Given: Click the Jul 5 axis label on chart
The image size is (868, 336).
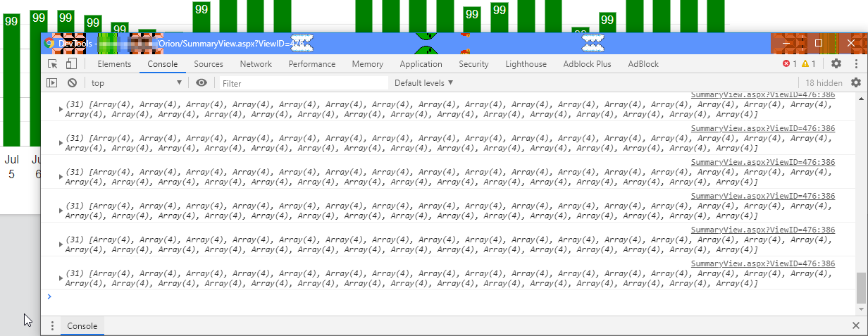Looking at the screenshot, I should (11, 167).
